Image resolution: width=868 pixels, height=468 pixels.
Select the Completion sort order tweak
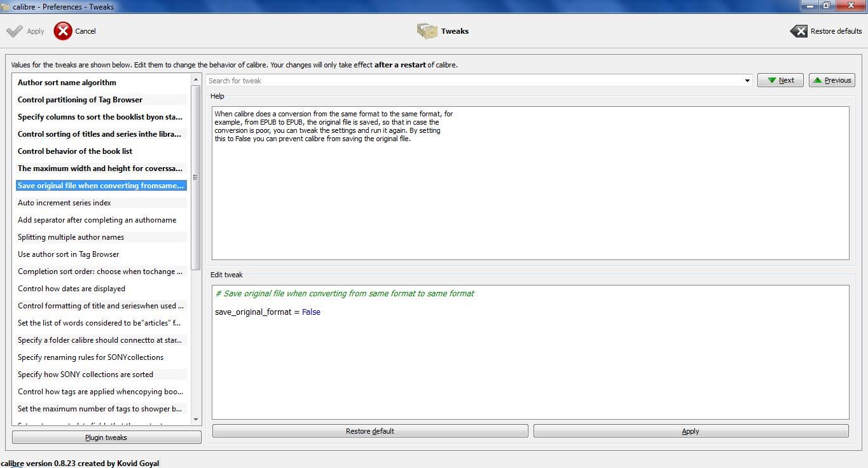coord(102,272)
